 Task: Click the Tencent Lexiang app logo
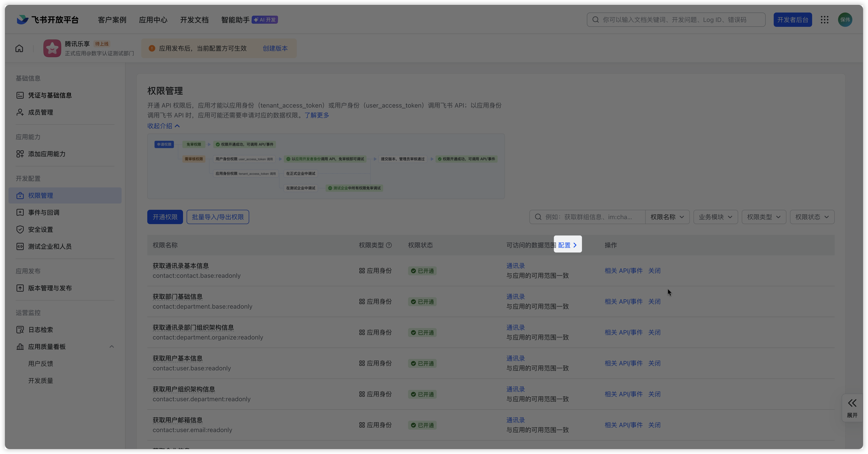click(52, 48)
